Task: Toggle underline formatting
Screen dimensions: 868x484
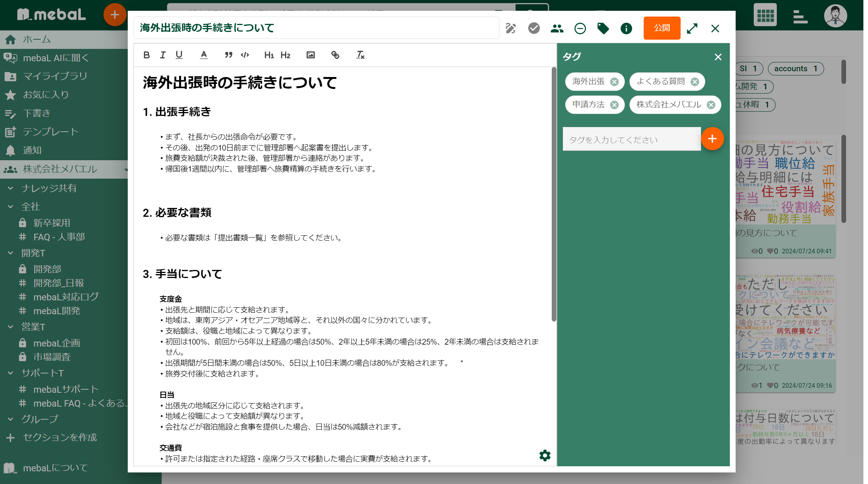Action: 179,55
